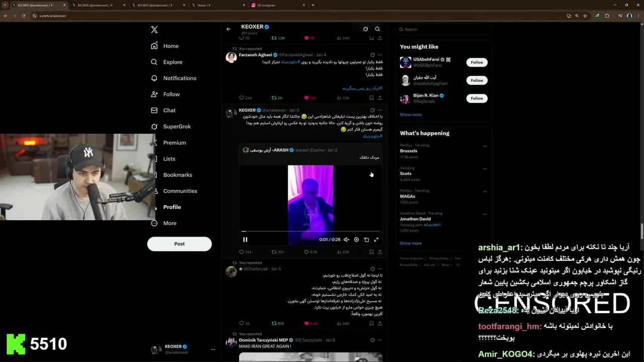The height and width of the screenshot is (362, 644).
Task: Open options dots for the MAGAs trend
Action: 485,192
